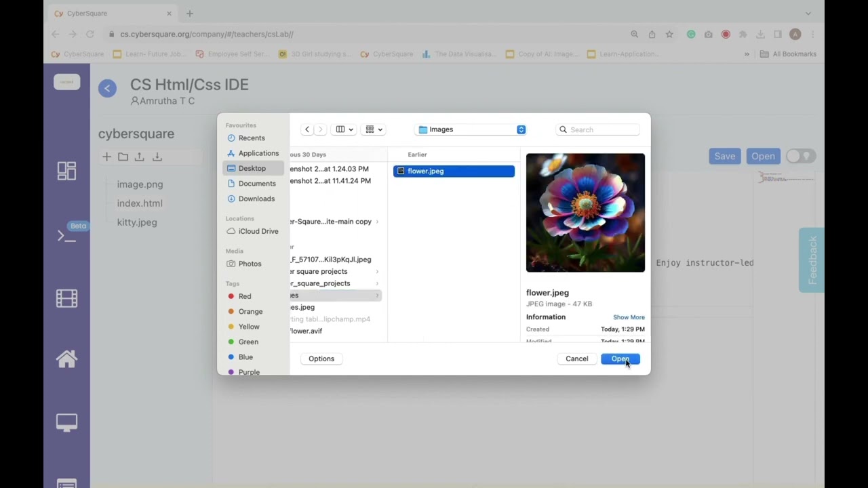Toggle the switch next to Open in IDE

[x=801, y=157]
